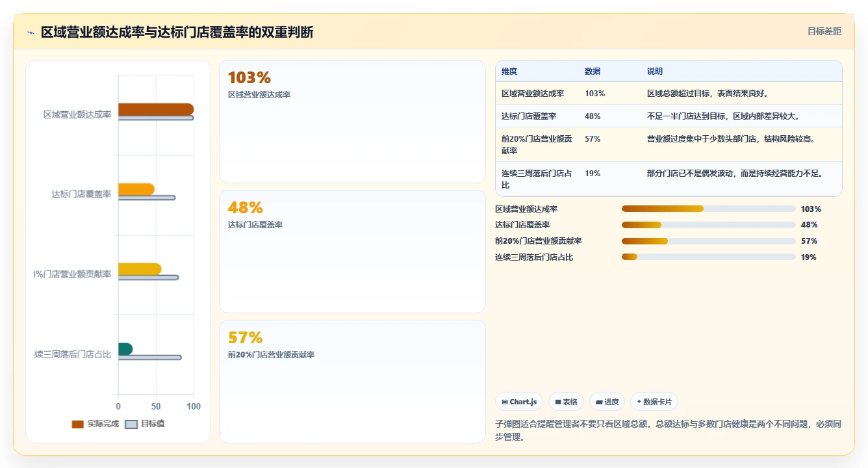
Task: Click the page title 区域营业额达成率与达标门店覆盖率的双重判断
Action: coord(177,32)
